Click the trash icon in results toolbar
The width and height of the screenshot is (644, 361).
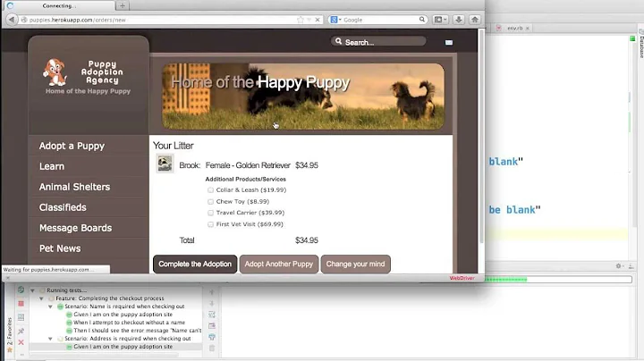[212, 348]
